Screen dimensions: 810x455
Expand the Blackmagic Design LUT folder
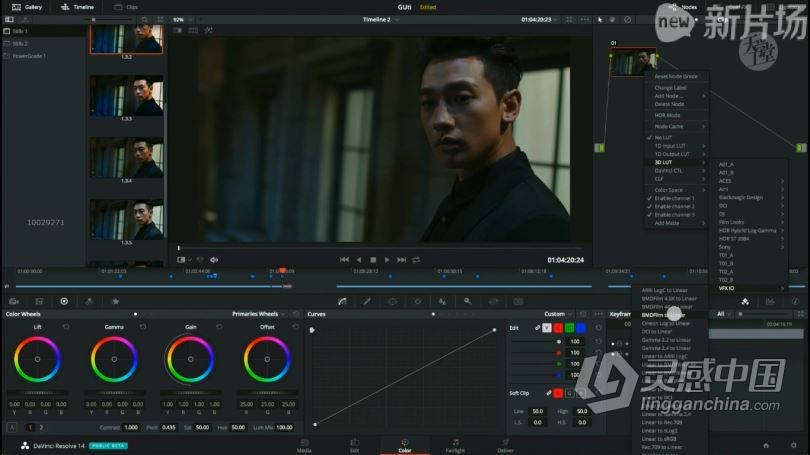[750, 197]
